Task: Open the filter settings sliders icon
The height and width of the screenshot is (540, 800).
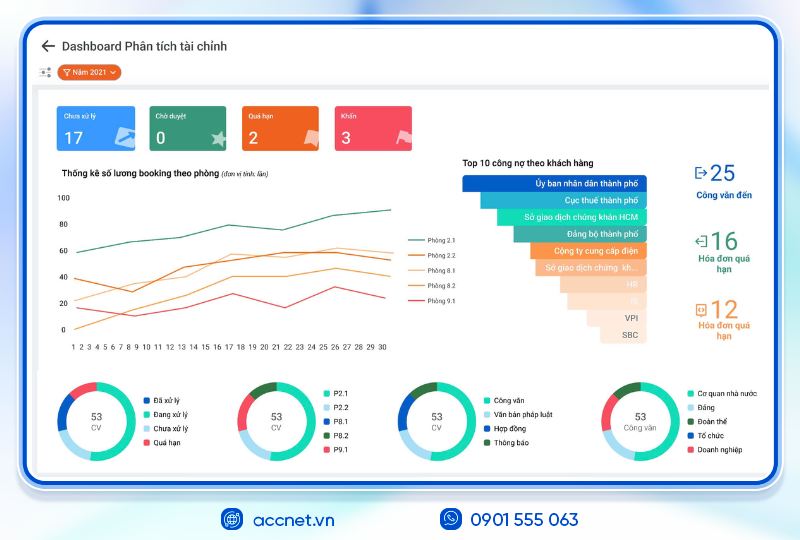Action: [x=45, y=72]
